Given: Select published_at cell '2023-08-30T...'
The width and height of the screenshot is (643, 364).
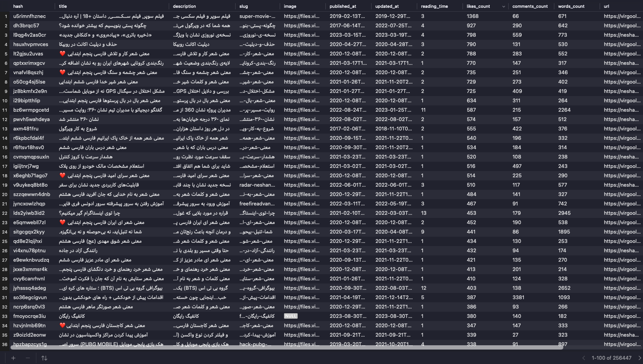Looking at the screenshot, I should [x=349, y=316].
